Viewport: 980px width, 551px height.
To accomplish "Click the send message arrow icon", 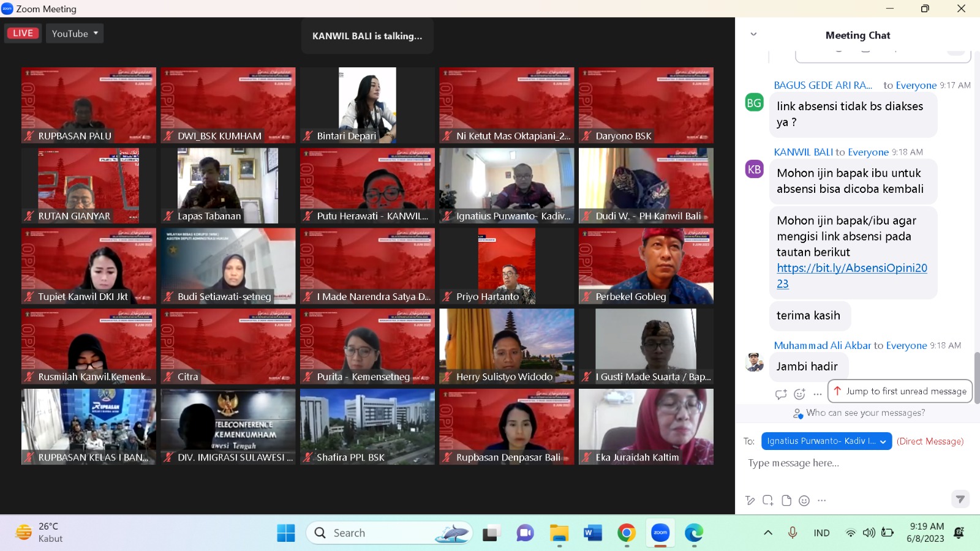I will coord(960,500).
